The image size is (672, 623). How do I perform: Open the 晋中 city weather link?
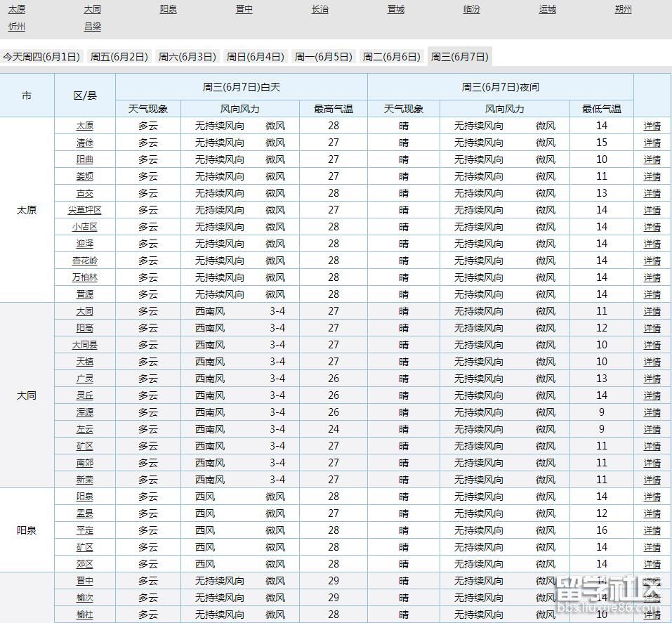click(x=244, y=10)
